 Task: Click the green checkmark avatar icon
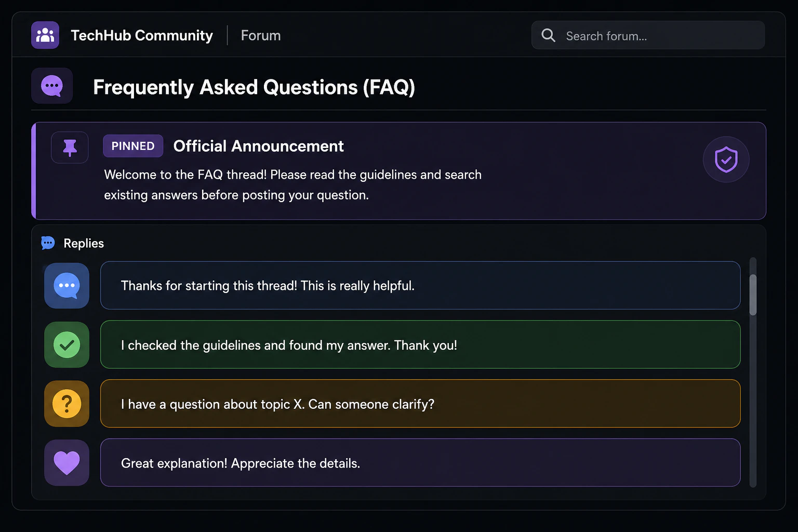66,345
